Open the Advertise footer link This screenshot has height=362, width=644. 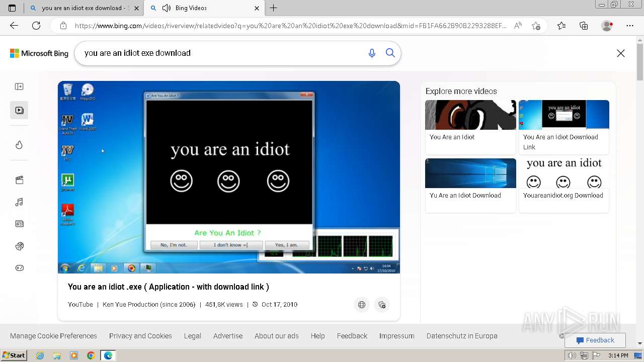(x=228, y=336)
